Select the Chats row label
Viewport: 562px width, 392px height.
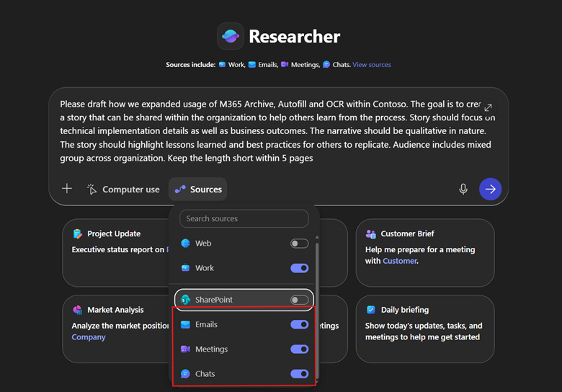coord(205,374)
